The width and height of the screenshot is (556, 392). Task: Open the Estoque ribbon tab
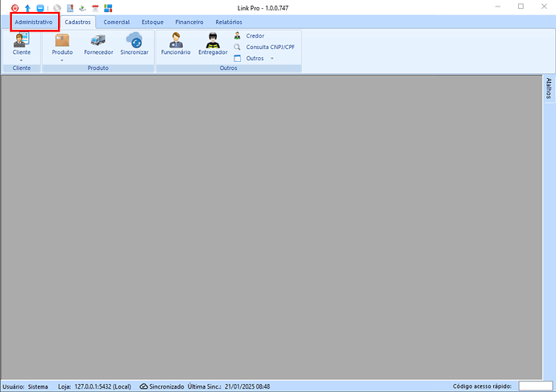152,22
